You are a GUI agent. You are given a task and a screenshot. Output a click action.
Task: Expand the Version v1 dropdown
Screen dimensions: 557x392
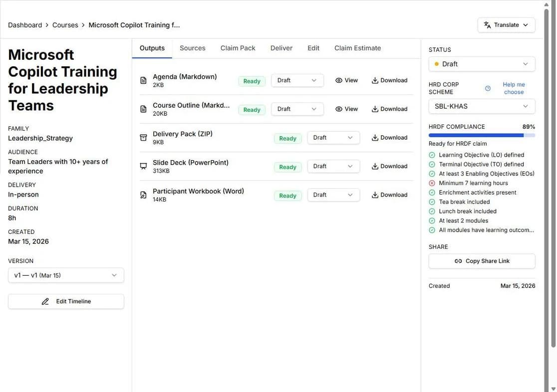[66, 274]
